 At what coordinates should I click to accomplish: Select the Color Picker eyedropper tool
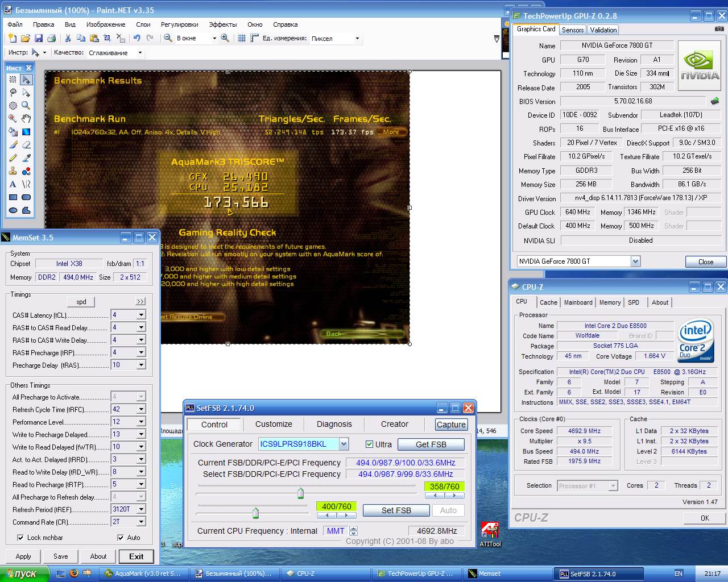pyautogui.click(x=26, y=158)
